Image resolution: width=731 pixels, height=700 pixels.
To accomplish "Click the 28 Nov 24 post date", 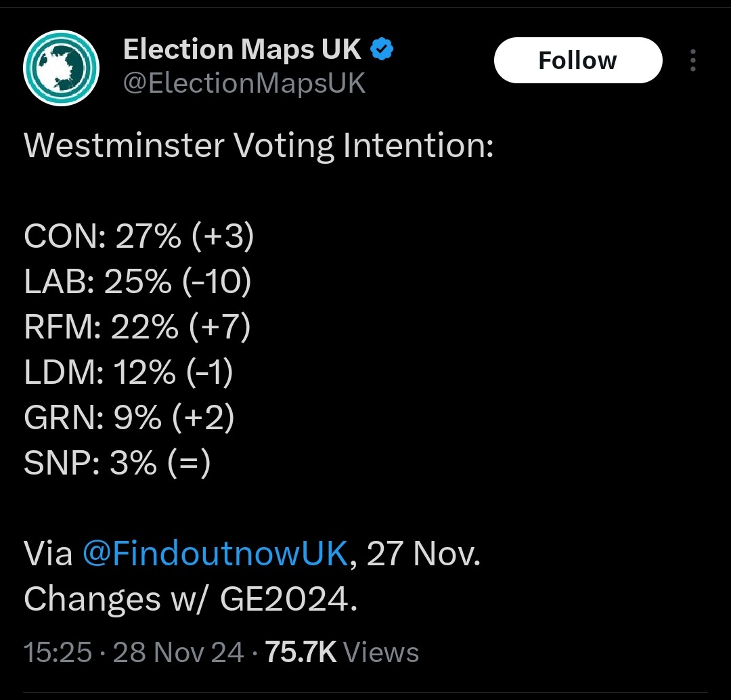I will 178,653.
